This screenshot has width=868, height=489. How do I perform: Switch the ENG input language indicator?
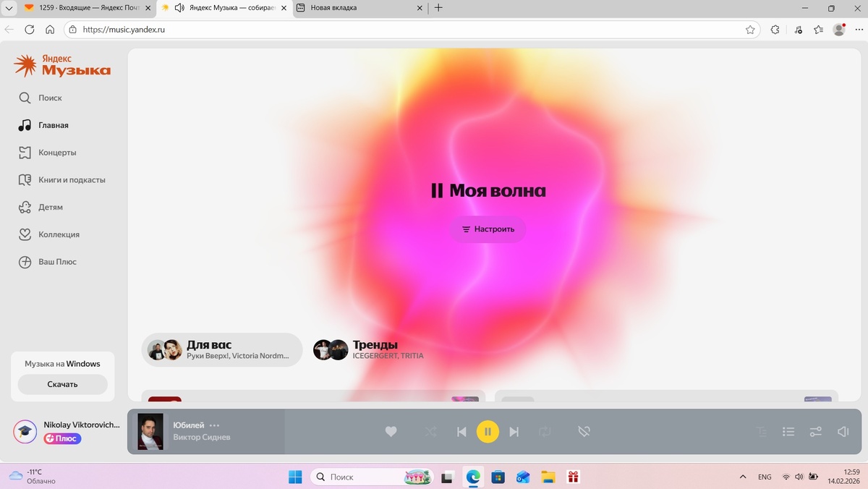pyautogui.click(x=765, y=477)
